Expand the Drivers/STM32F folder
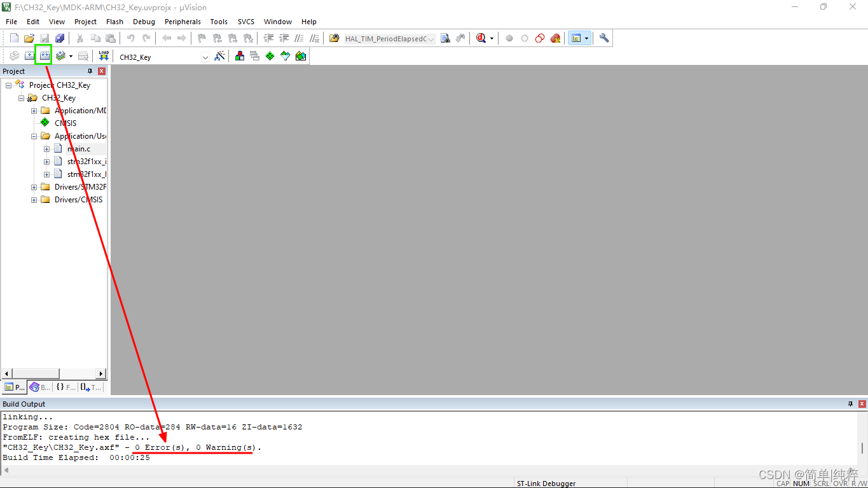This screenshot has width=868, height=488. click(34, 187)
